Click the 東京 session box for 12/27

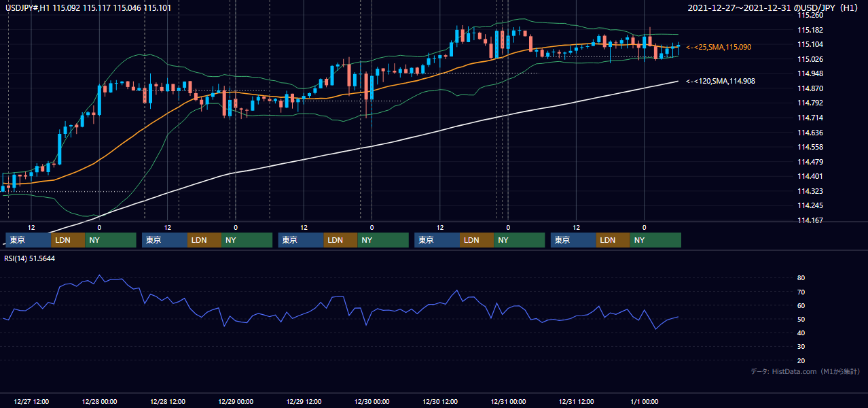[28, 240]
